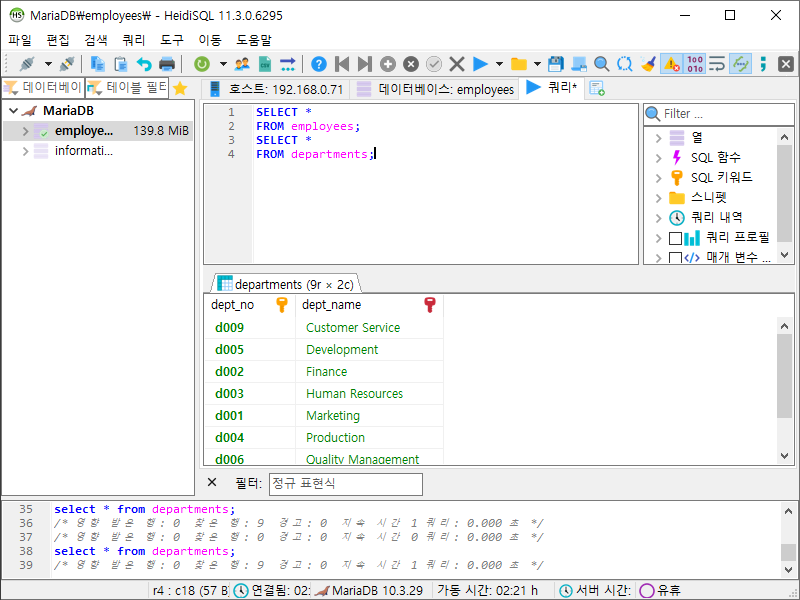Image resolution: width=800 pixels, height=600 pixels.
Task: Close the tab with the toolbar X button
Action: [786, 64]
